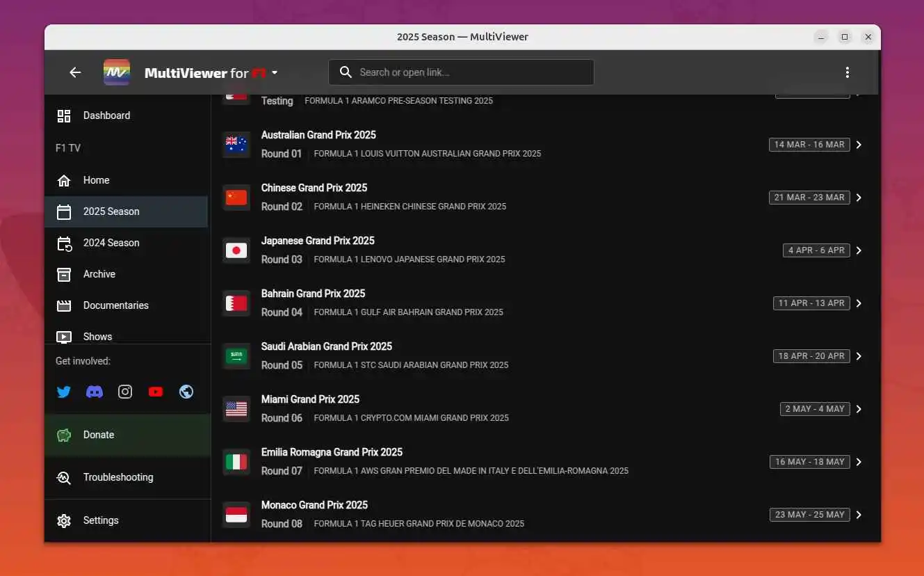Open the Discord social link
924x576 pixels.
tap(95, 392)
